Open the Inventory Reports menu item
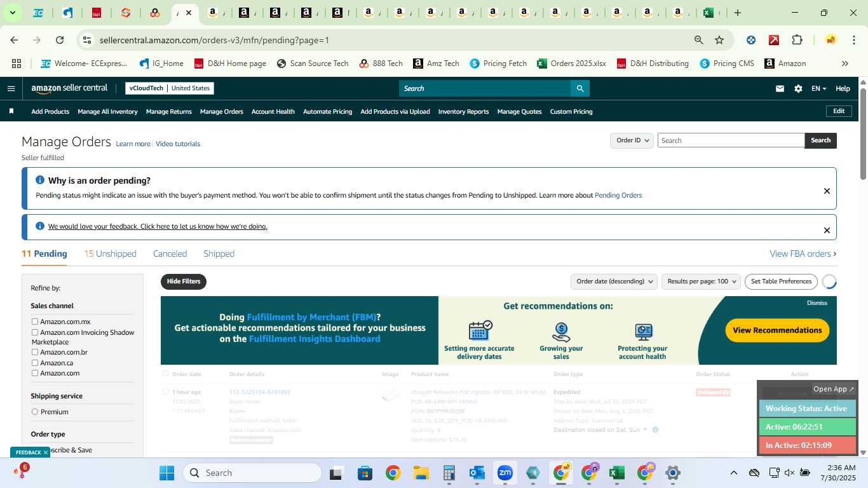The width and height of the screenshot is (868, 488). coord(463,111)
